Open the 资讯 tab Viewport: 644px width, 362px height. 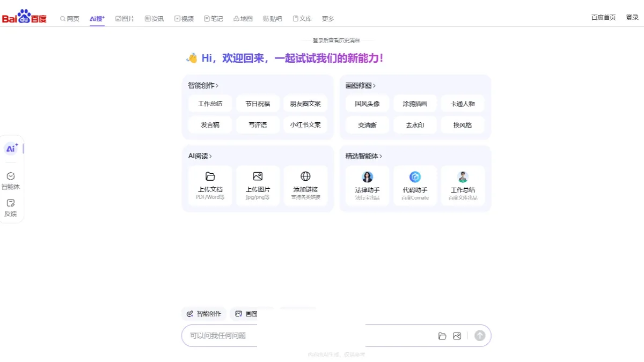[155, 18]
